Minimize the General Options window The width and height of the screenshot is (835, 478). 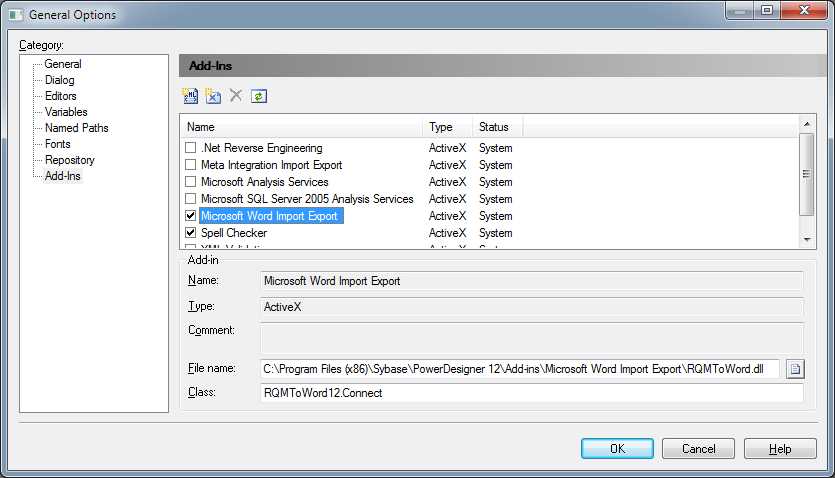click(x=739, y=11)
